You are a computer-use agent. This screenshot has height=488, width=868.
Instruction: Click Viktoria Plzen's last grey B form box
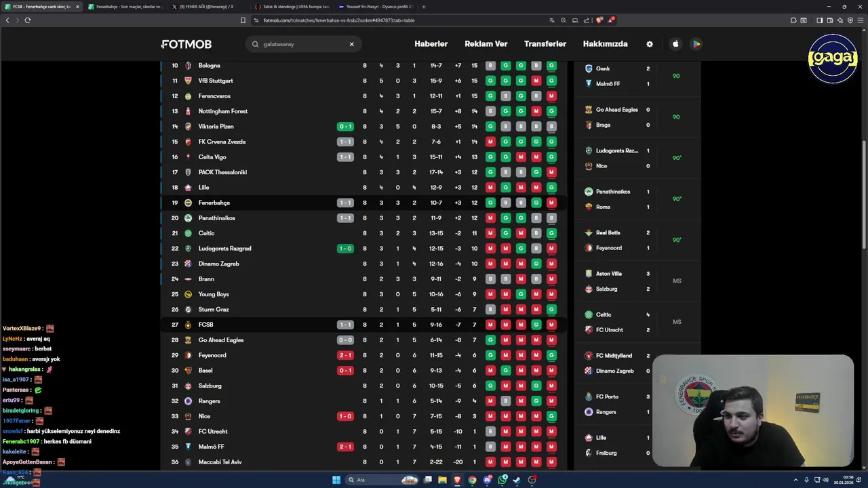click(551, 127)
